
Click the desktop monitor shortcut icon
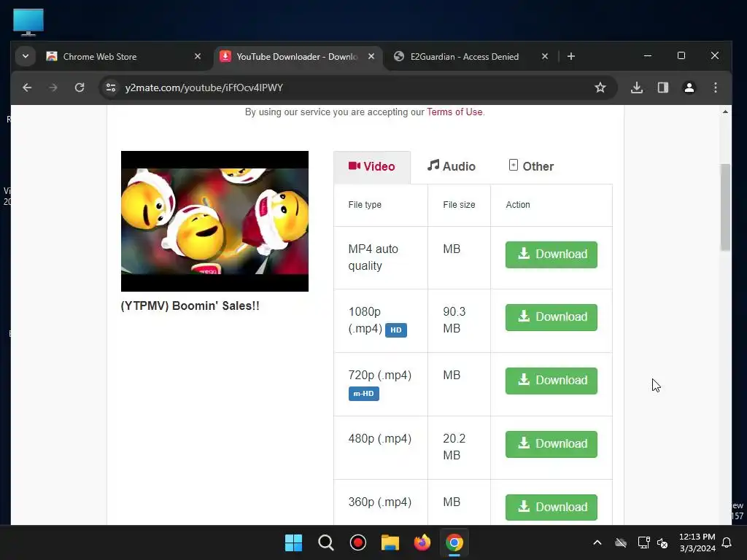click(28, 22)
